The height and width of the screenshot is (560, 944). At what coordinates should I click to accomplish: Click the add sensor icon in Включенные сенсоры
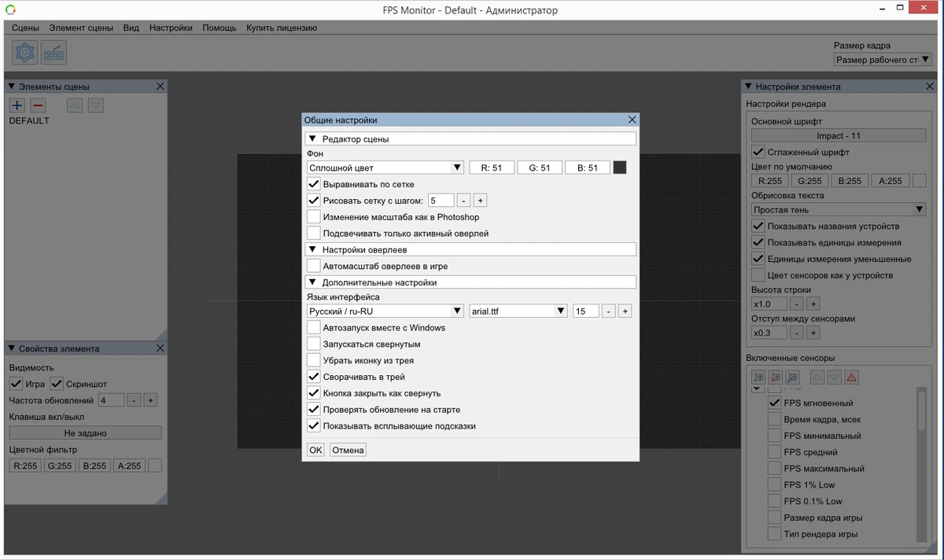tap(758, 378)
